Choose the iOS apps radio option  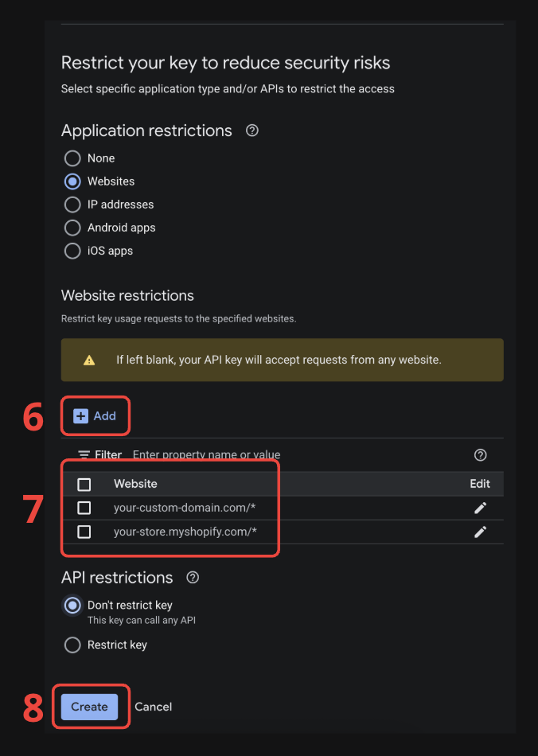(x=72, y=251)
